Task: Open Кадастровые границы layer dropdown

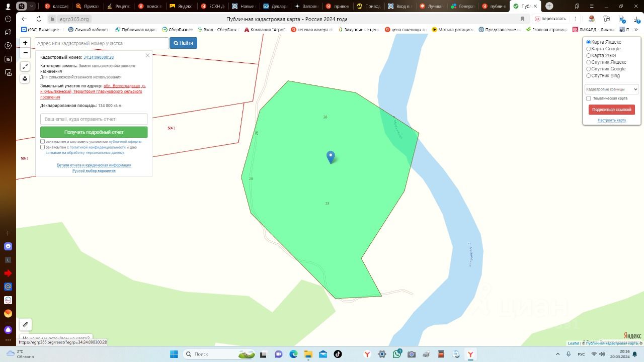Action: pyautogui.click(x=612, y=89)
